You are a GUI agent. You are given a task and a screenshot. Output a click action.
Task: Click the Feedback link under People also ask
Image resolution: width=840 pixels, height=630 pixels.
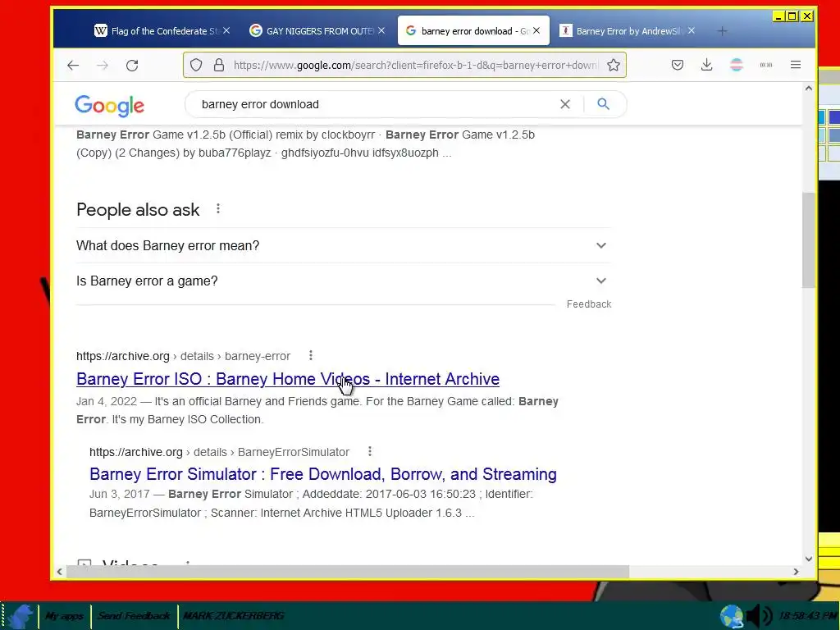pos(589,304)
